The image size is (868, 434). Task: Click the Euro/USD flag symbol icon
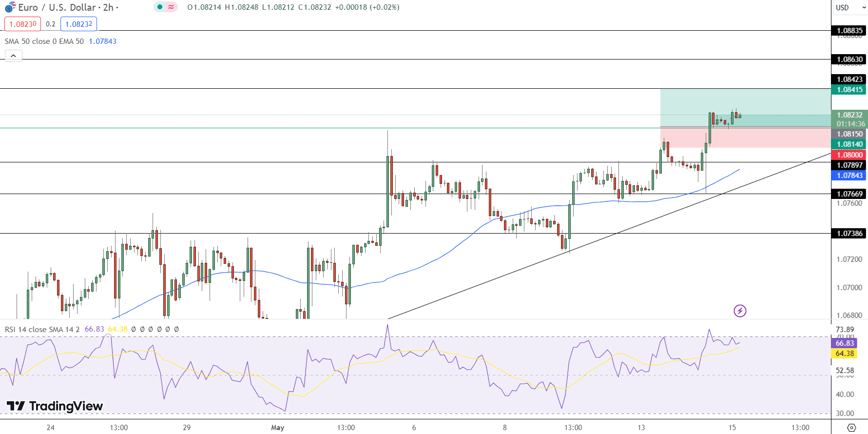coord(10,7)
